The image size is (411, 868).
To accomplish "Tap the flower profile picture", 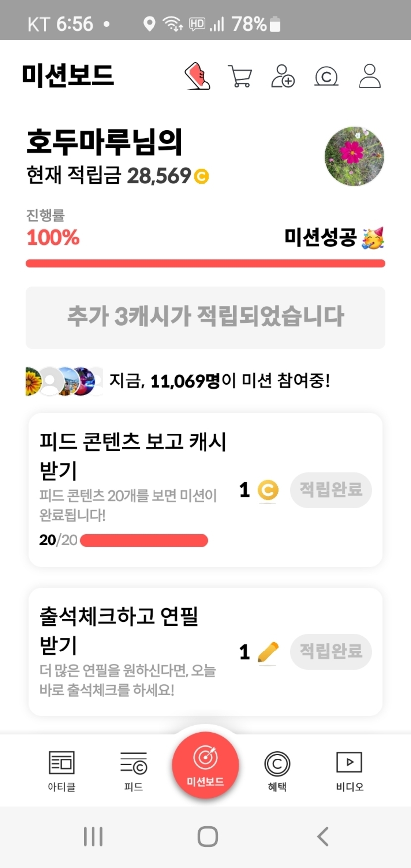I will [x=354, y=156].
